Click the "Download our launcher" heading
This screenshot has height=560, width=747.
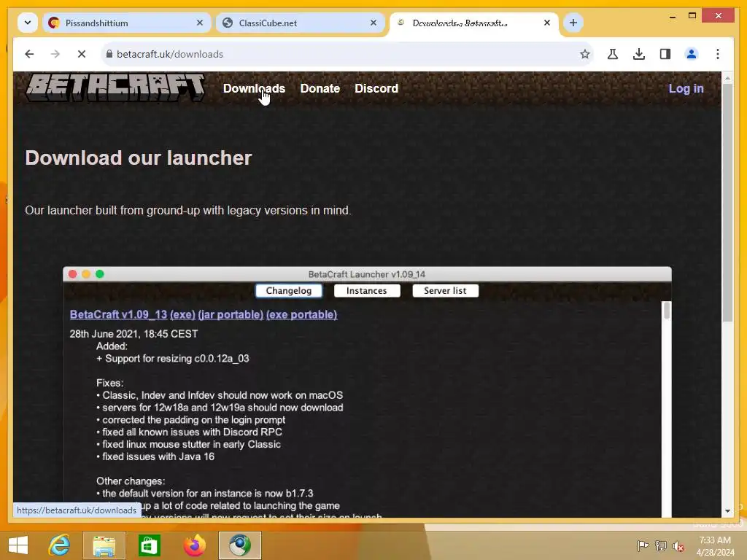coord(138,158)
